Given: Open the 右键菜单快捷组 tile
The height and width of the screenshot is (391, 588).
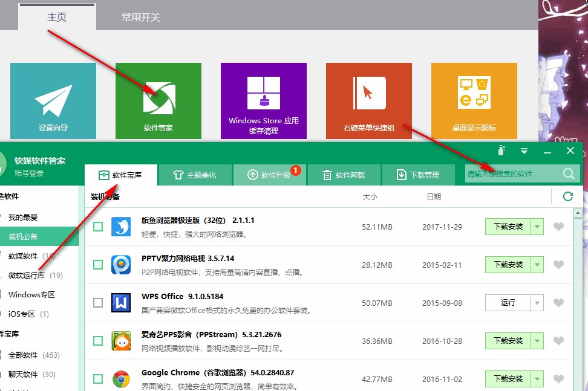Looking at the screenshot, I should [368, 100].
